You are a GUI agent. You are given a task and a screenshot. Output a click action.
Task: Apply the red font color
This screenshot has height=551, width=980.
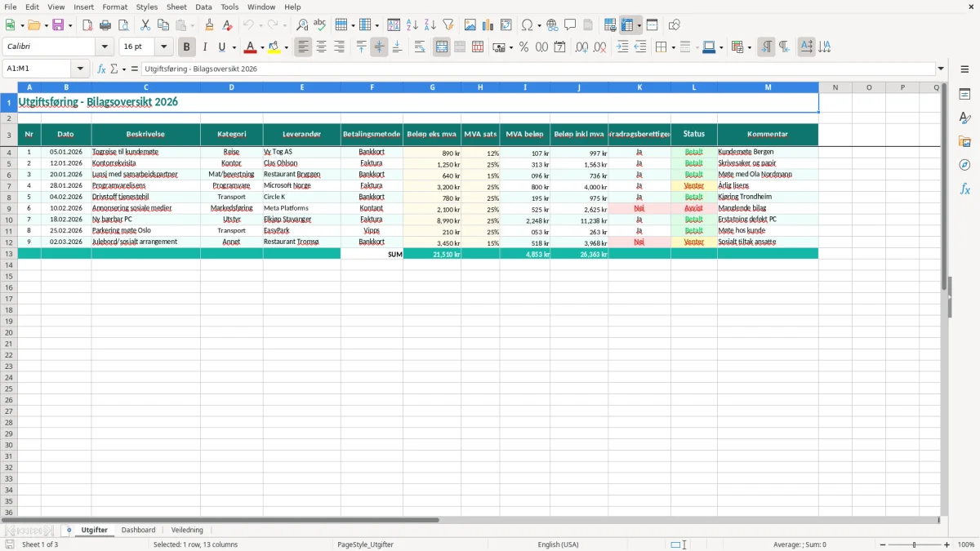(251, 47)
